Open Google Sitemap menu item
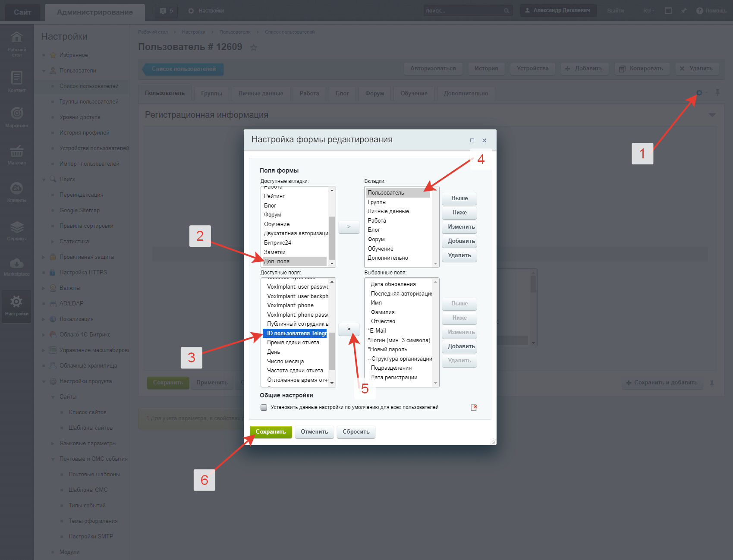This screenshot has height=560, width=733. [79, 211]
